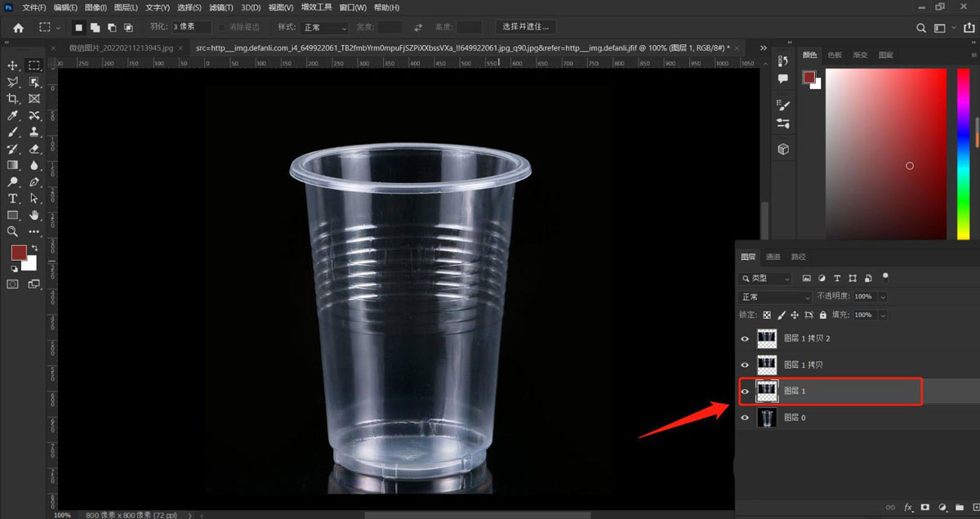This screenshot has width=980, height=519.
Task: Switch to the 微信图片_20220211213945.jpg document tab
Action: pyautogui.click(x=122, y=48)
